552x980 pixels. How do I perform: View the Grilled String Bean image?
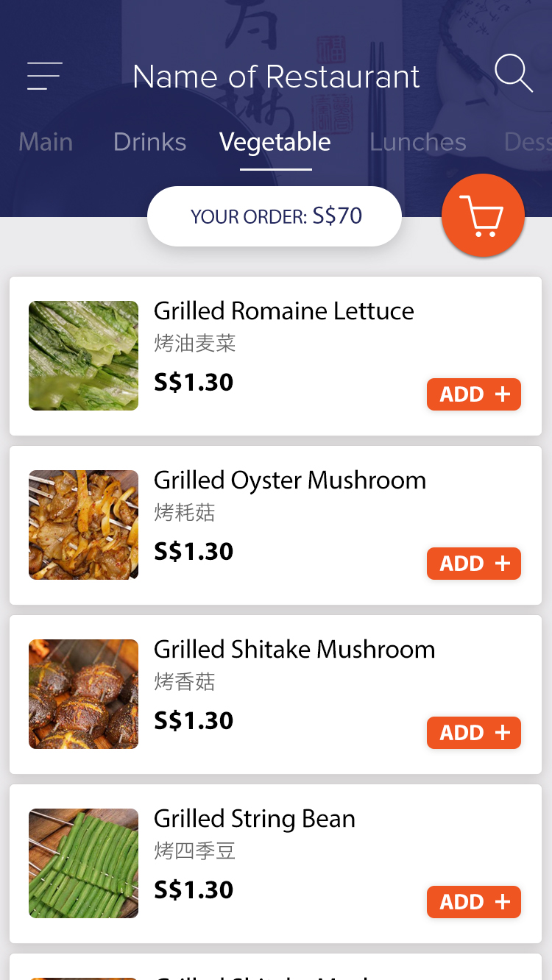[x=83, y=863]
